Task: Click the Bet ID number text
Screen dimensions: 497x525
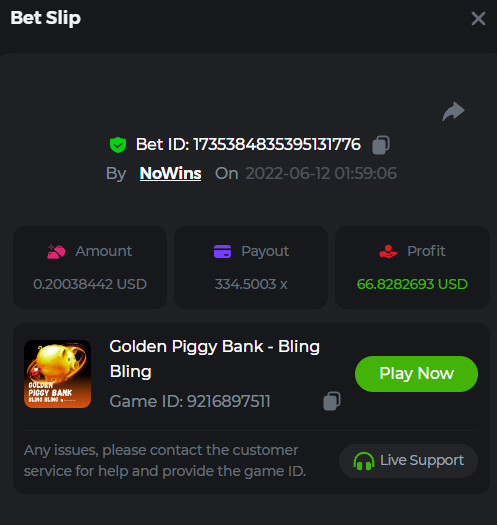Action: 277,145
